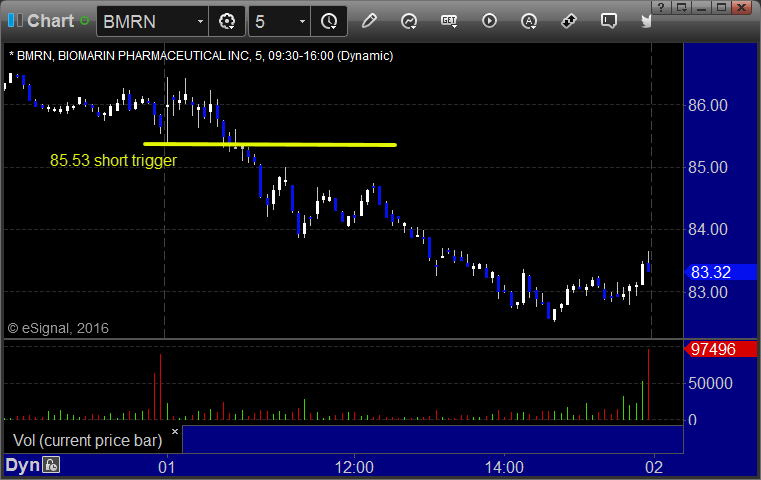Open the chart studies icon
The height and width of the screenshot is (480, 761).
click(x=409, y=21)
